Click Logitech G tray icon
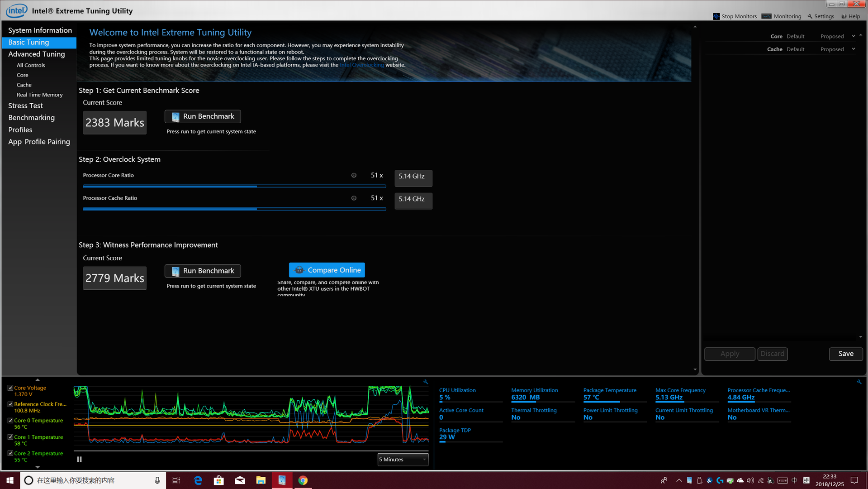 pos(720,480)
